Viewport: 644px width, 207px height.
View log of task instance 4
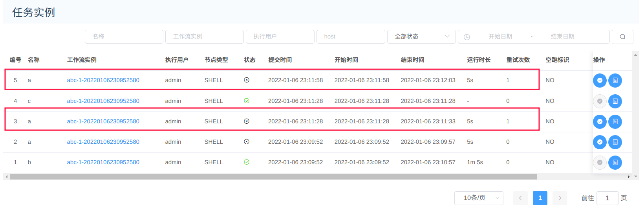pos(615,101)
